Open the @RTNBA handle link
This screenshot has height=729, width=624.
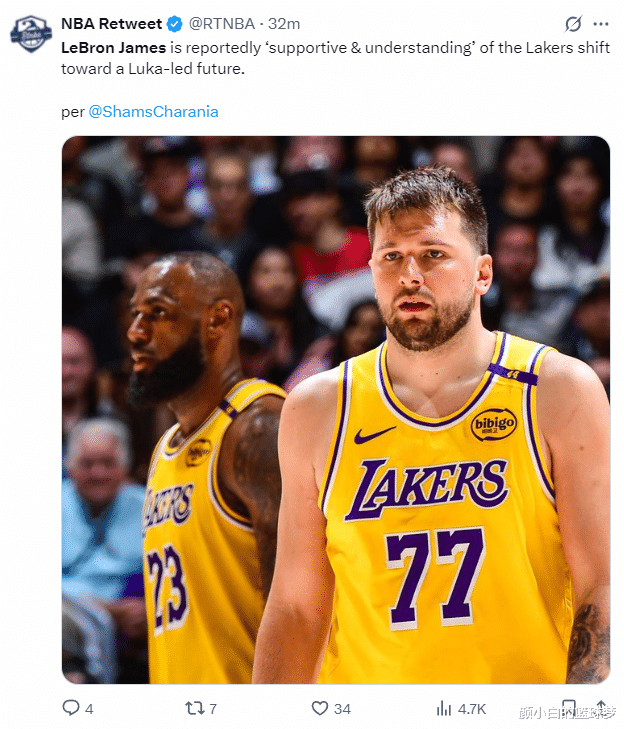tap(222, 24)
